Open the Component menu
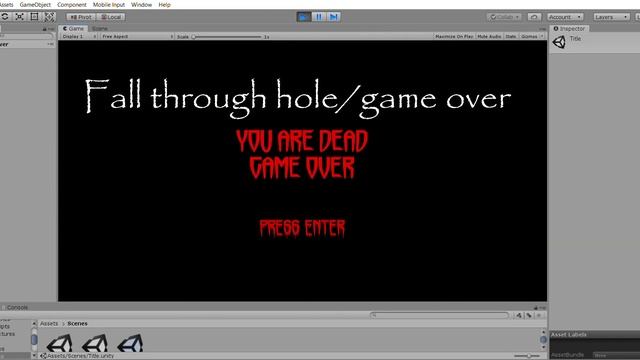Viewport: 640px width, 360px height. [72, 5]
